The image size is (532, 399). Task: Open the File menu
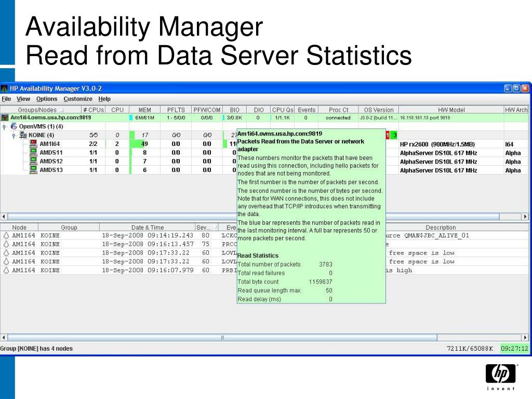coord(6,99)
